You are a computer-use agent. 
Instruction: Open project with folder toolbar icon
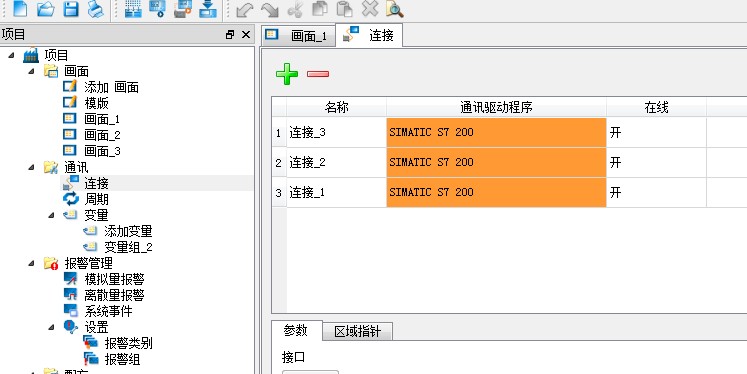tap(46, 9)
